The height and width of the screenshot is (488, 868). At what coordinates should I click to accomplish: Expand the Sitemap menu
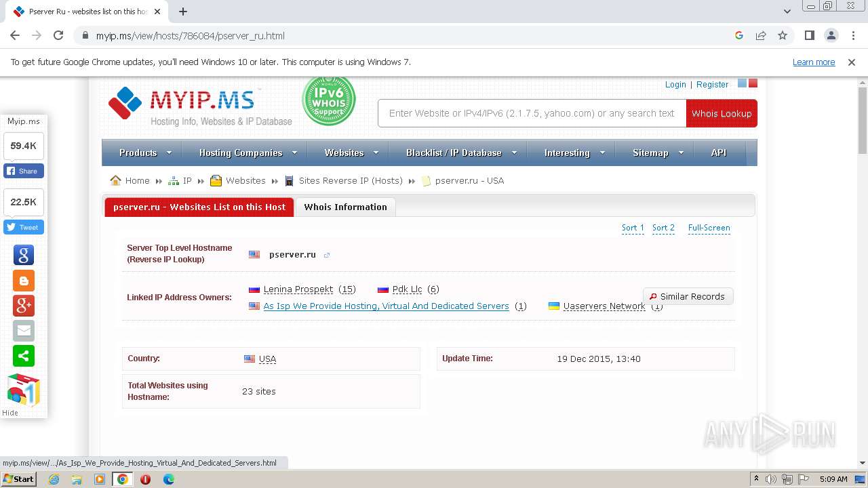(x=658, y=152)
